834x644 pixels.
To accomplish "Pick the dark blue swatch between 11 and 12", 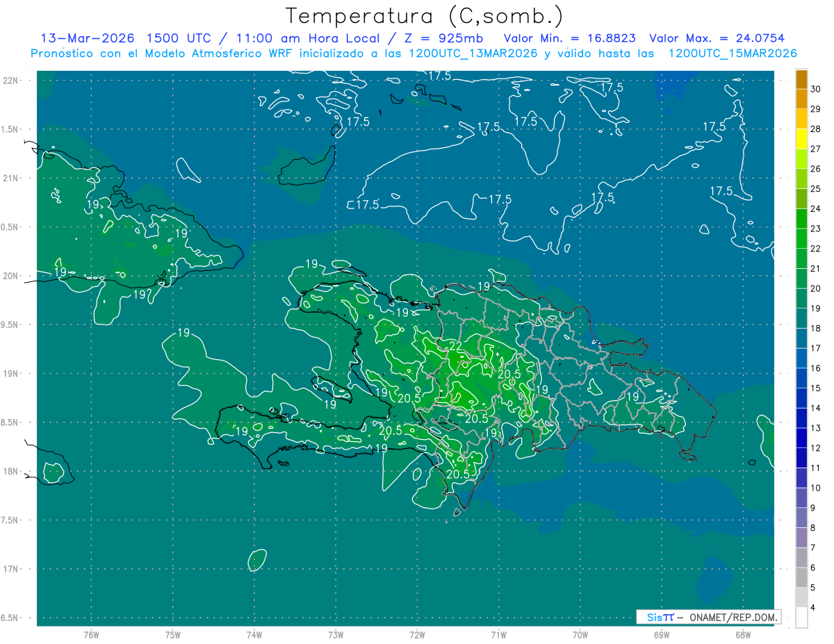I will pos(801,458).
